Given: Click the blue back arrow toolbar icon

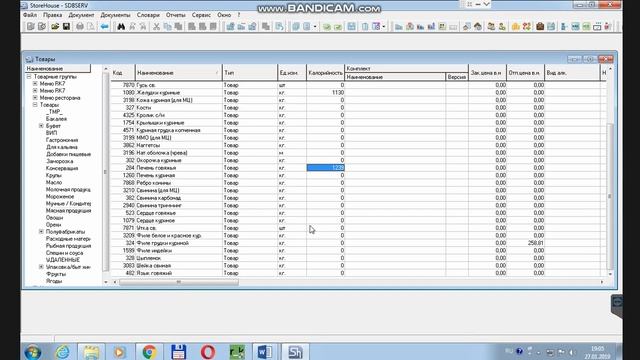Looking at the screenshot, I should click(x=104, y=27).
